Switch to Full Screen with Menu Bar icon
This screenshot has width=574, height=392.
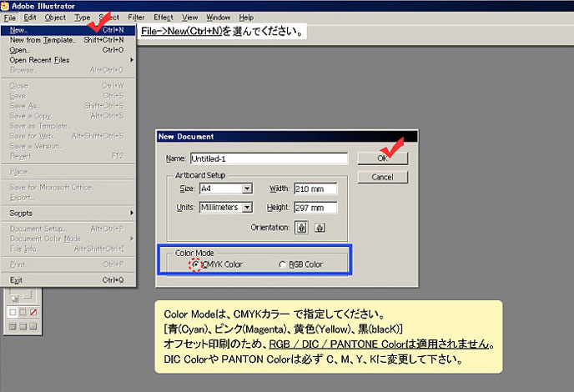(x=23, y=326)
